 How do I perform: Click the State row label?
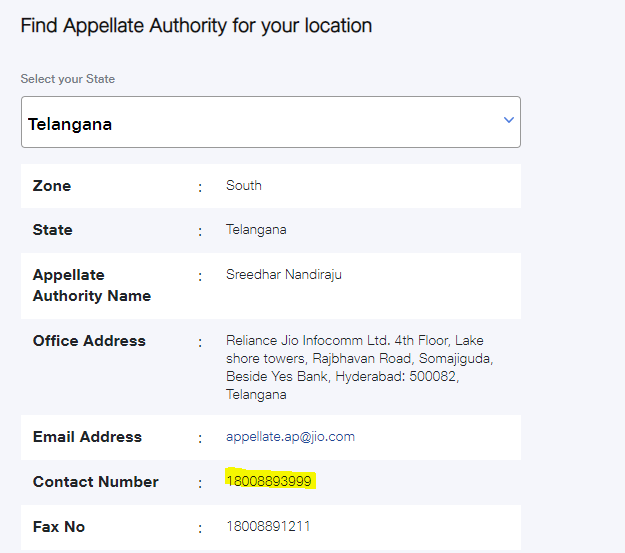coord(53,230)
